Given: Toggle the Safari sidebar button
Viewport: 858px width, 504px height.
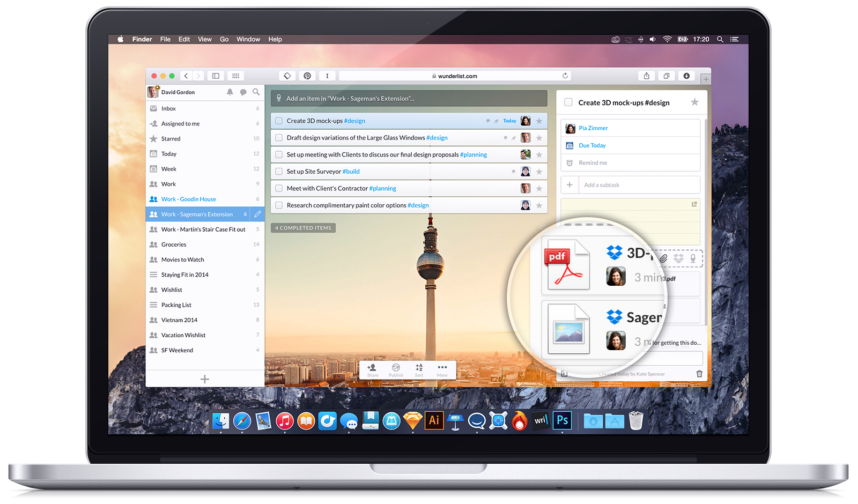Looking at the screenshot, I should pos(216,76).
